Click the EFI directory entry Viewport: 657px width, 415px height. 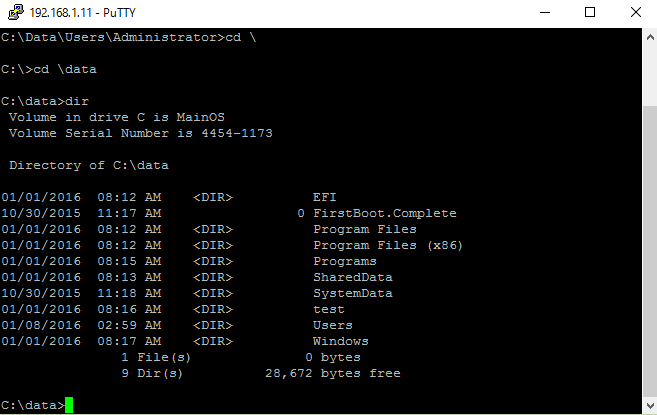pos(325,197)
